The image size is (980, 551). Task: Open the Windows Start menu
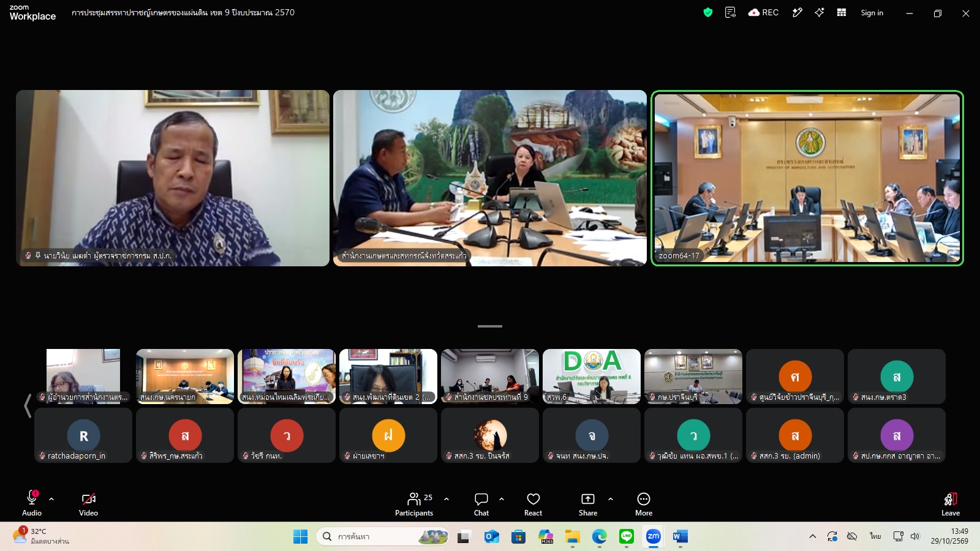[x=300, y=537]
